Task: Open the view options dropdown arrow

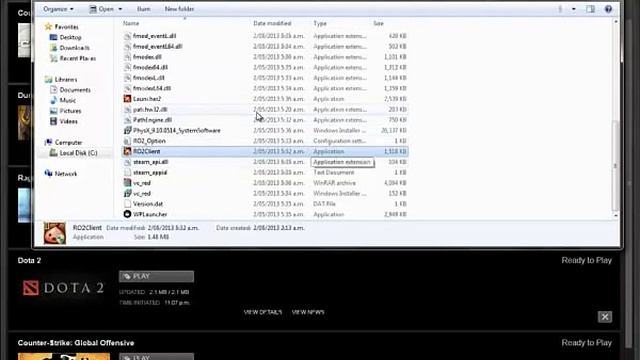Action: click(x=573, y=9)
